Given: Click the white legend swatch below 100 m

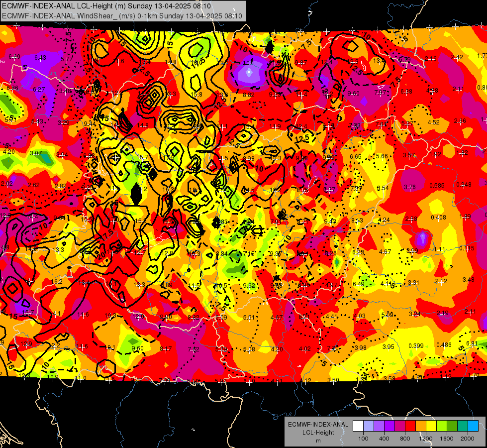Looking at the screenshot, I should point(358,426).
